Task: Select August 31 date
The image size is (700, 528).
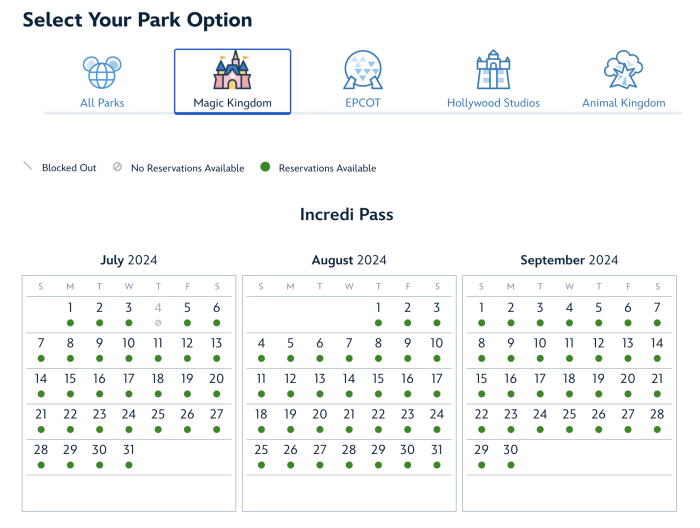Action: click(x=437, y=450)
